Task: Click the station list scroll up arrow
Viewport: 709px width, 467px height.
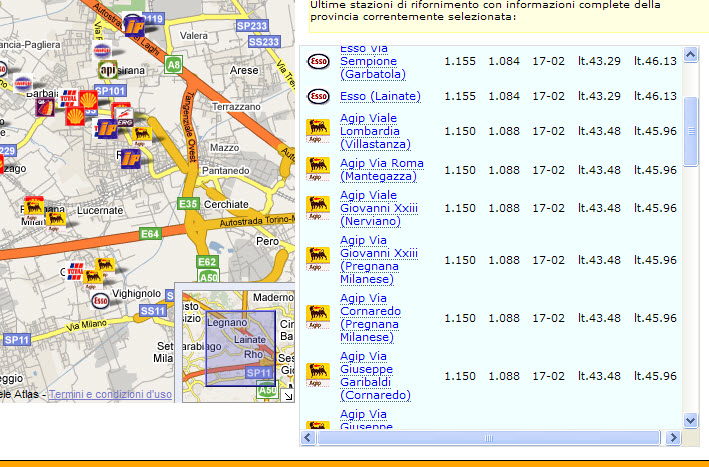Action: point(690,55)
